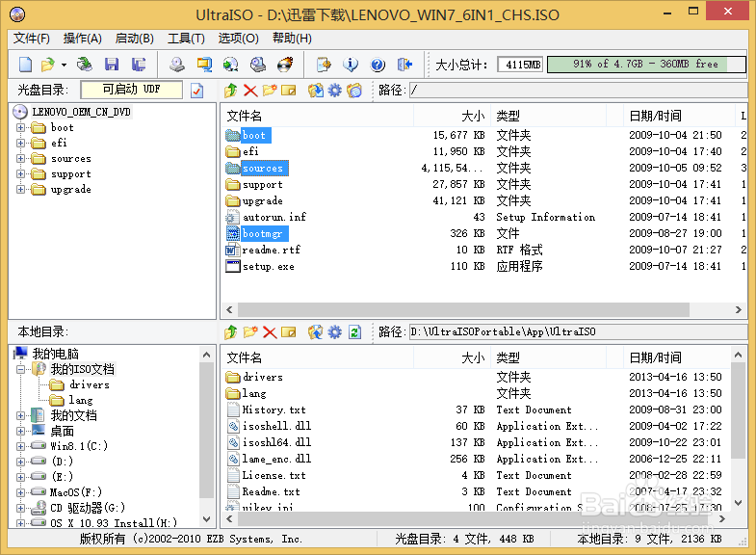
Task: Click Extract icon in disc directory toolbar
Action: click(316, 91)
